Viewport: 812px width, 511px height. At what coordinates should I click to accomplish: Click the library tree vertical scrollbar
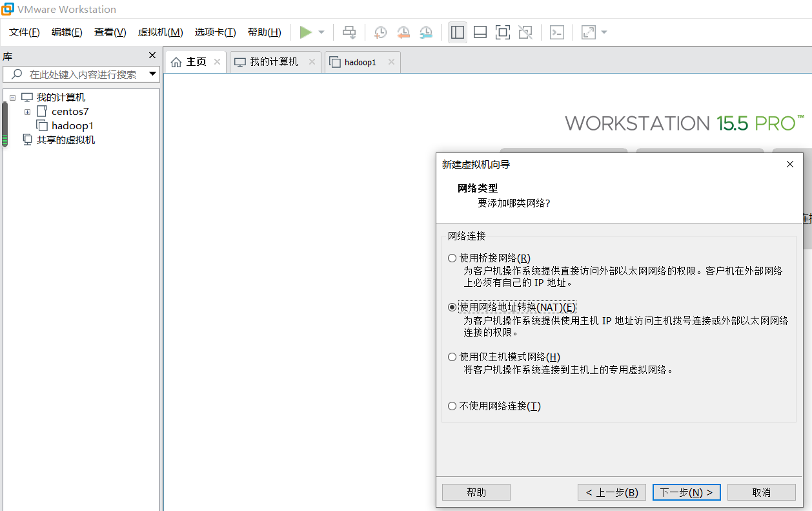click(5, 124)
